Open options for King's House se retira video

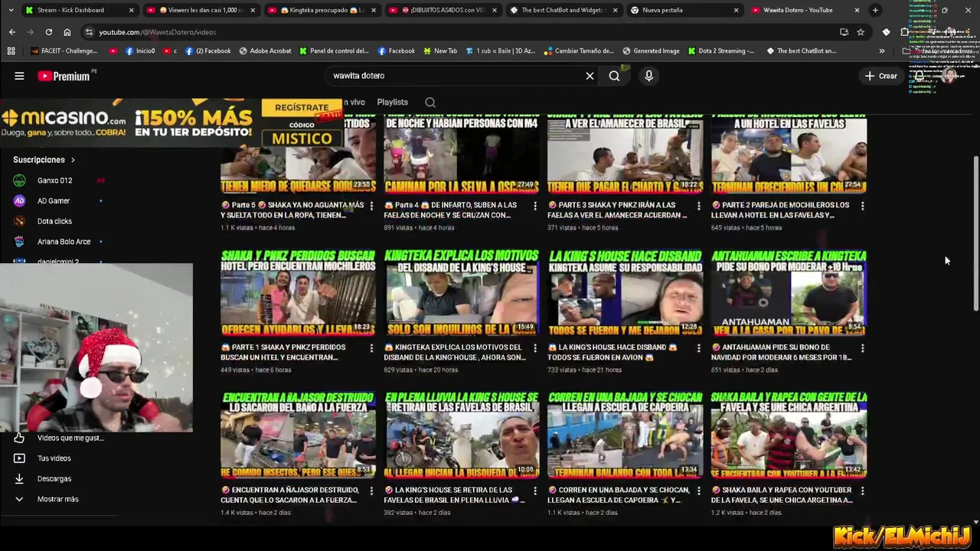[x=535, y=491]
